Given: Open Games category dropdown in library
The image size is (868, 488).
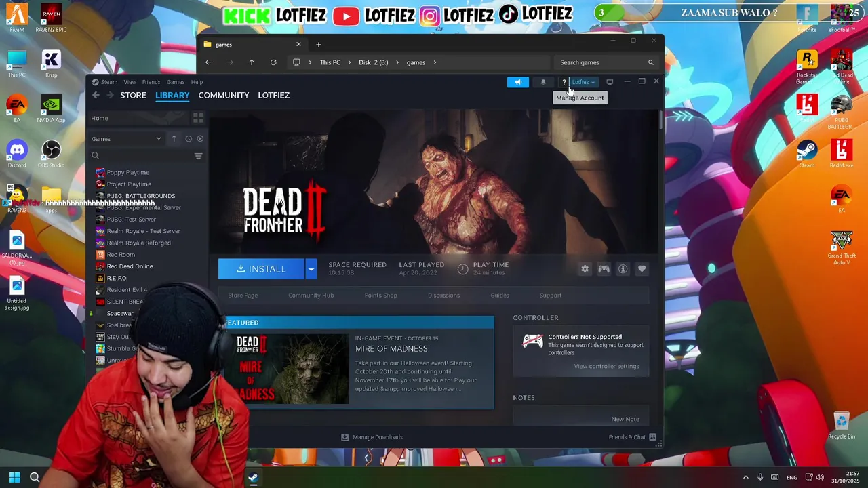Looking at the screenshot, I should (127, 139).
